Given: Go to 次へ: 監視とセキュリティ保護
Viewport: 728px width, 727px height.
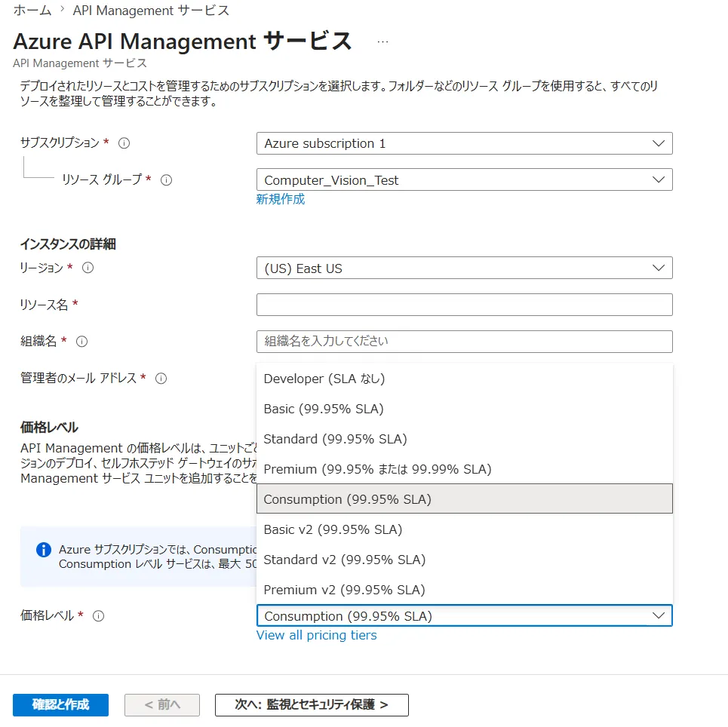Looking at the screenshot, I should 312,705.
